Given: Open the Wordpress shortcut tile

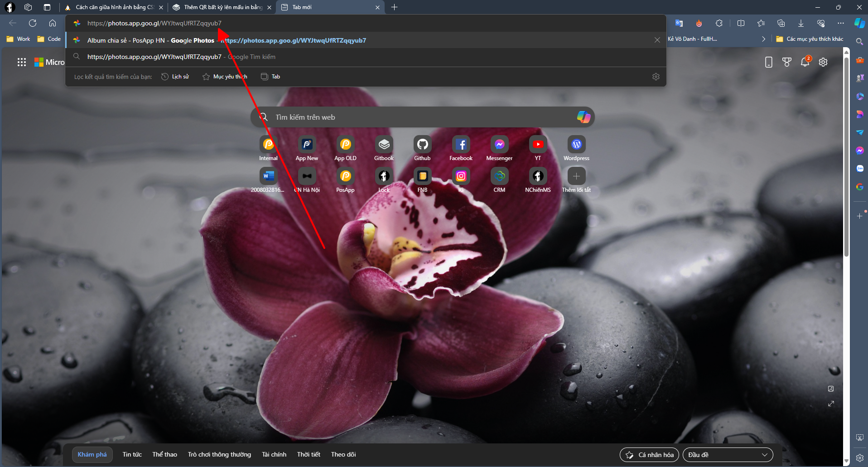Looking at the screenshot, I should point(576,145).
